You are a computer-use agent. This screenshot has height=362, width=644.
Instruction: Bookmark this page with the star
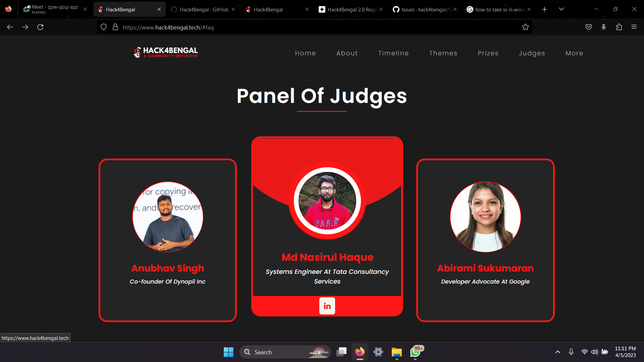pyautogui.click(x=525, y=27)
